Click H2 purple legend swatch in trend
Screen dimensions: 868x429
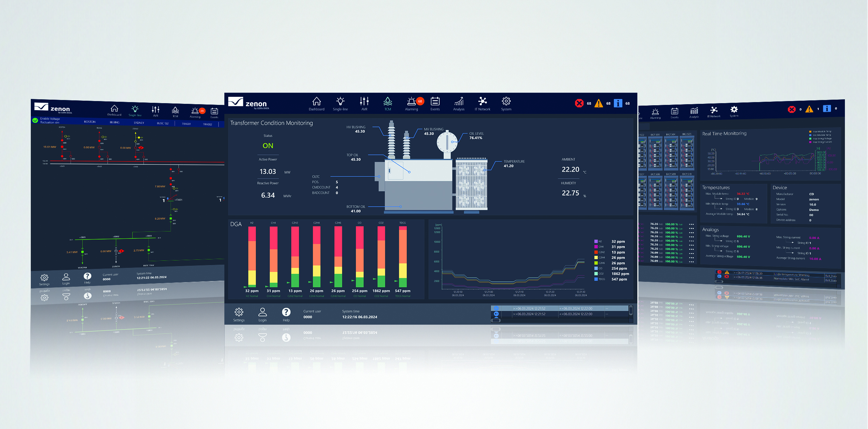[x=596, y=241]
